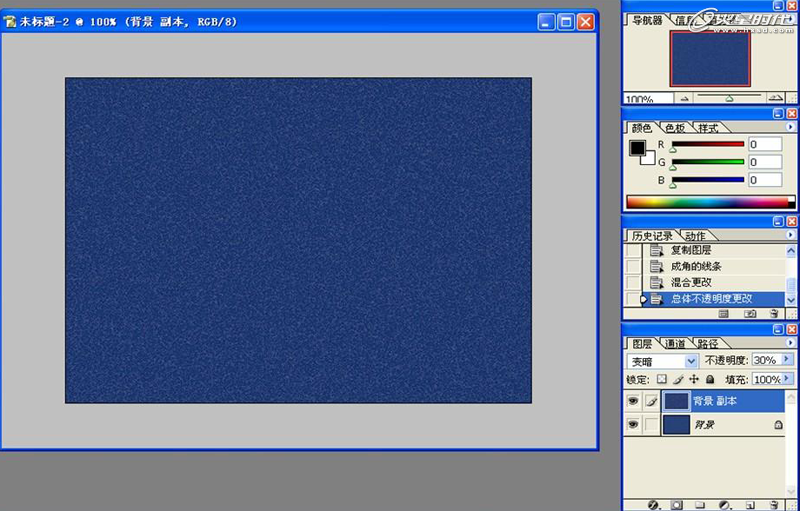Create a new layer via bottom icon
This screenshot has height=511, width=800.
click(750, 505)
